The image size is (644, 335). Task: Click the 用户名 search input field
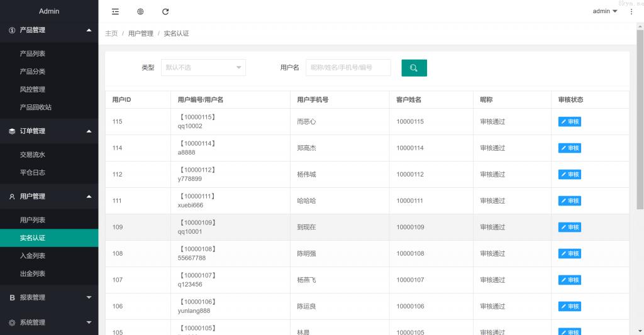pyautogui.click(x=348, y=68)
